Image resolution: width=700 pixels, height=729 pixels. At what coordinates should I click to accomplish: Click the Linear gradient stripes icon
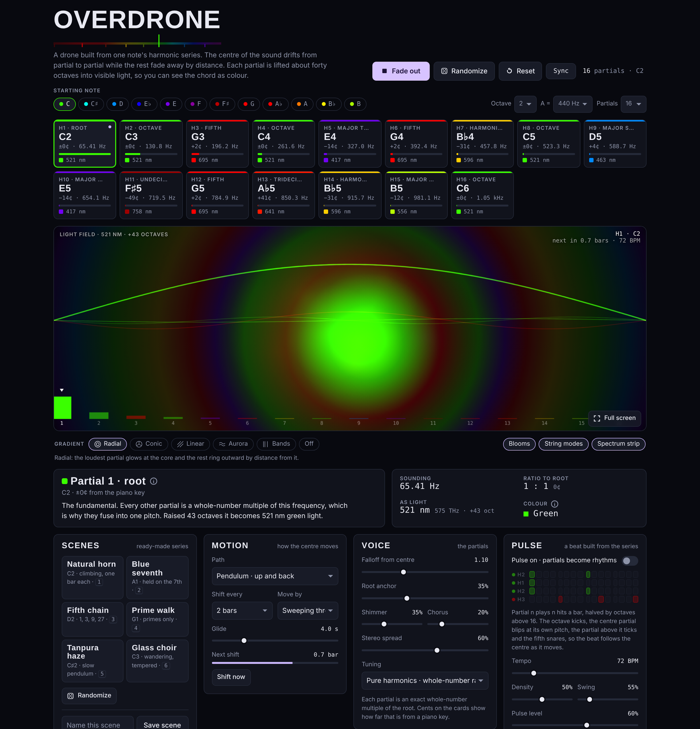click(180, 444)
